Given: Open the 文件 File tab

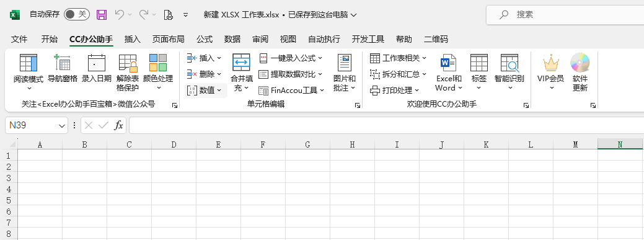Looking at the screenshot, I should [x=19, y=39].
